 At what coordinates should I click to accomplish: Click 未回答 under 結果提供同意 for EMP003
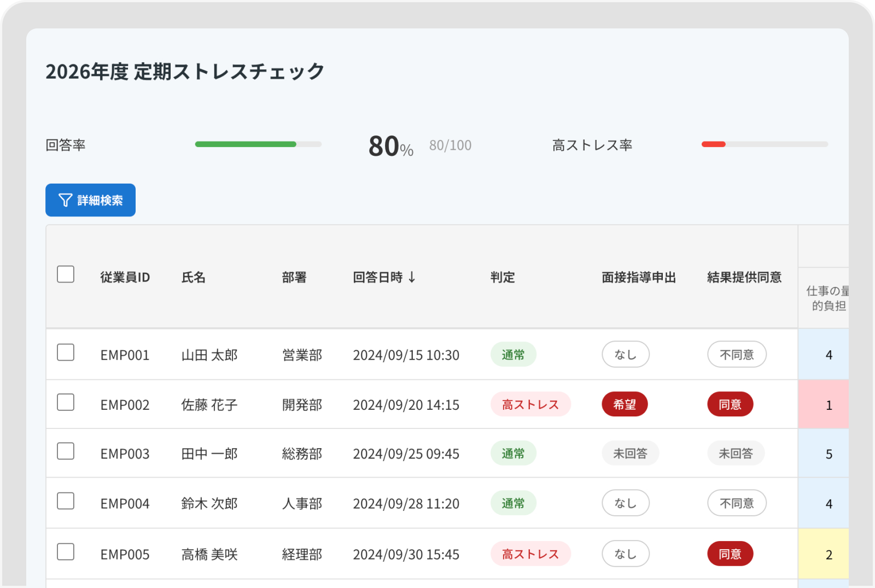736,454
